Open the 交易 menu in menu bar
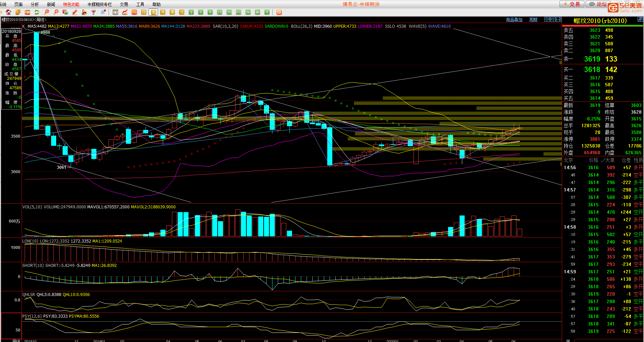 (x=124, y=4)
